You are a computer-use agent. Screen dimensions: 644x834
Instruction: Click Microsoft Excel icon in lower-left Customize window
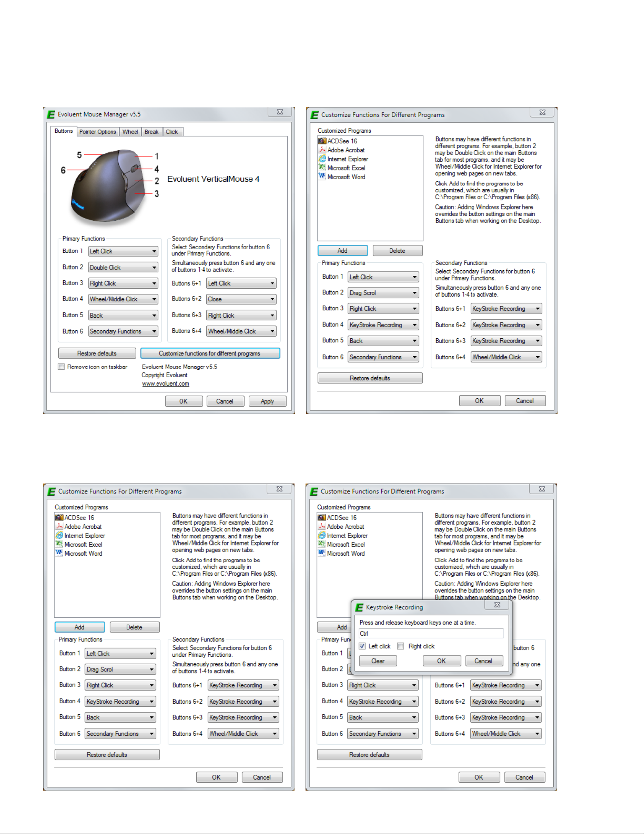click(59, 544)
